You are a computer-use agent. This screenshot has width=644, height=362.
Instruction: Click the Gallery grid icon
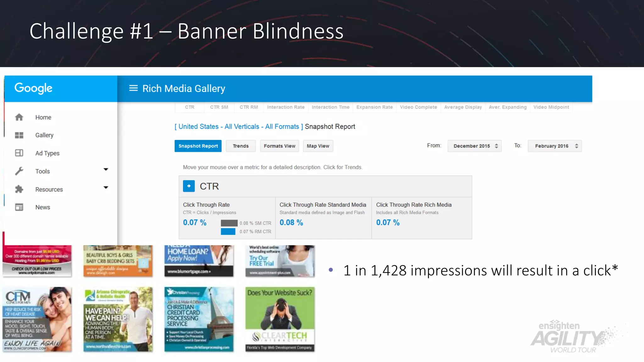[x=19, y=135]
